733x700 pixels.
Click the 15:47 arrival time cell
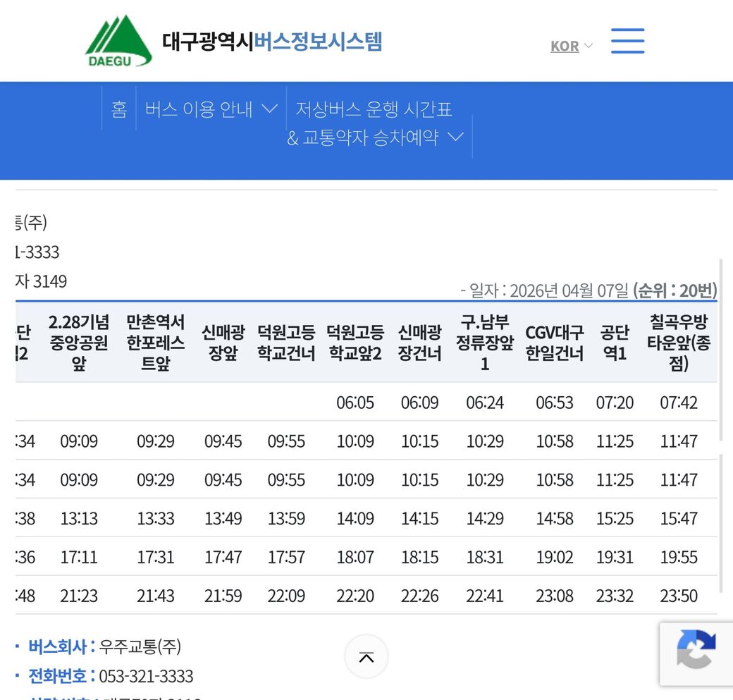[679, 518]
